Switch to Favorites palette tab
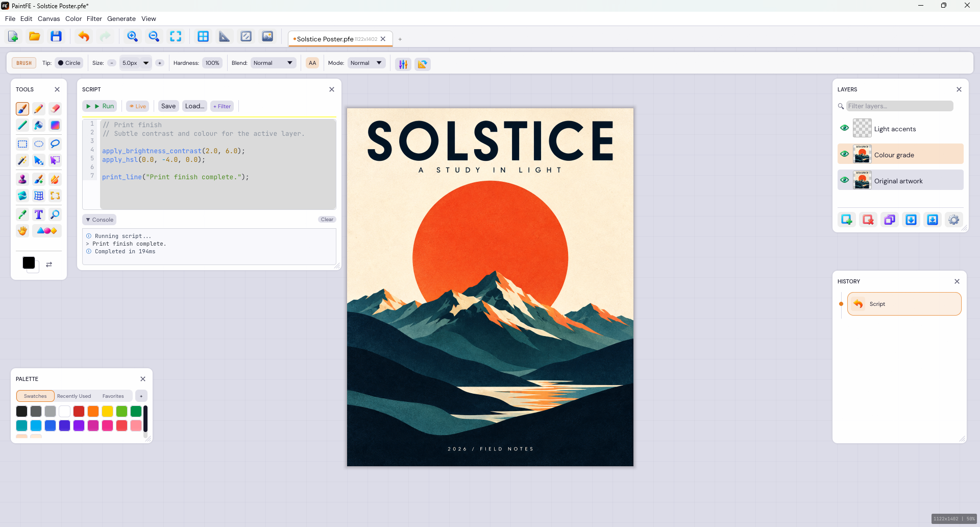Image resolution: width=980 pixels, height=527 pixels. click(113, 396)
